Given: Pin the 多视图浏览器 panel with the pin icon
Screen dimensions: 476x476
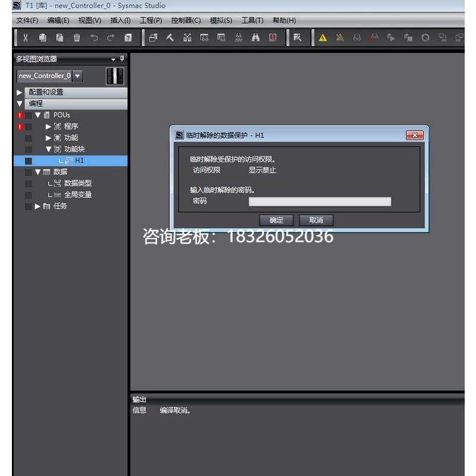Looking at the screenshot, I should tap(121, 59).
